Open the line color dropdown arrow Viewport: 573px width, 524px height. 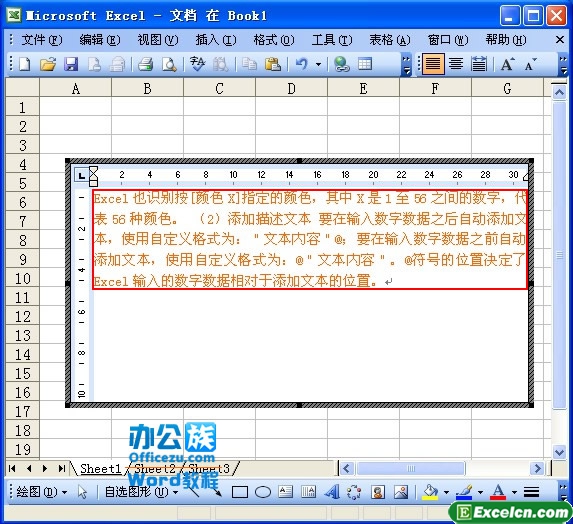pyautogui.click(x=480, y=493)
